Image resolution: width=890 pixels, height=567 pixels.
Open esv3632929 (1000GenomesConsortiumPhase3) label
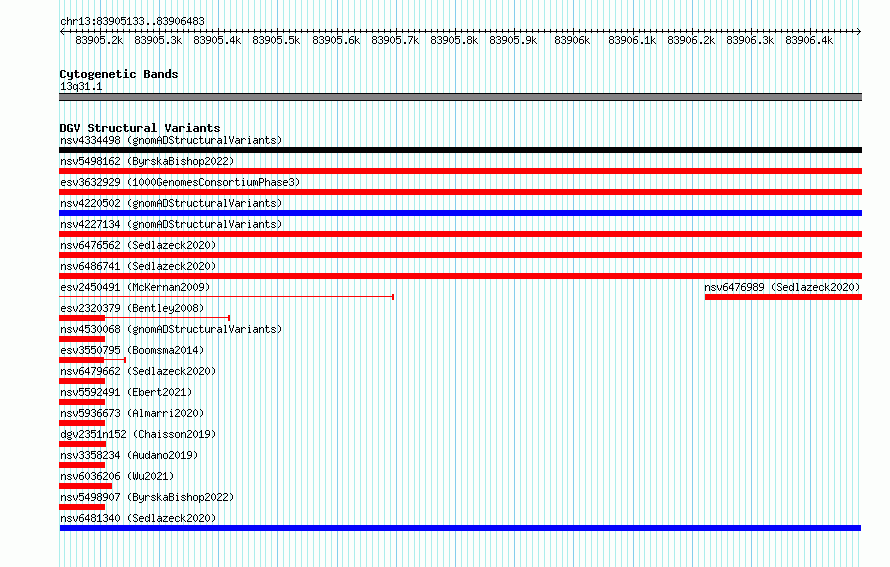pos(180,182)
